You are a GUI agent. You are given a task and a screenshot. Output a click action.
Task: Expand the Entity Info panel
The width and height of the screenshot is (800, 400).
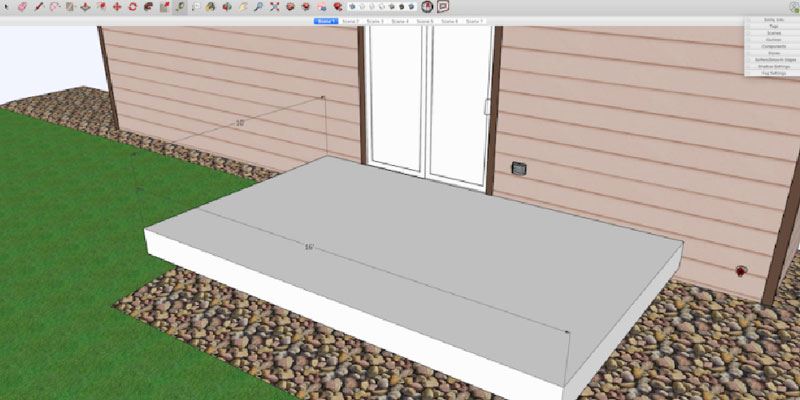point(773,19)
